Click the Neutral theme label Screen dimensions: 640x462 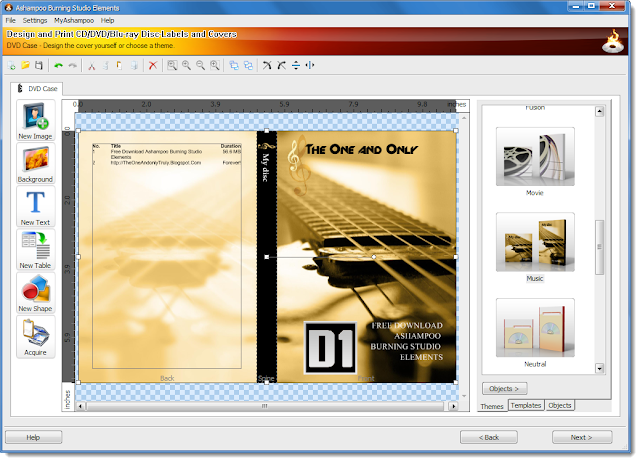coord(535,364)
